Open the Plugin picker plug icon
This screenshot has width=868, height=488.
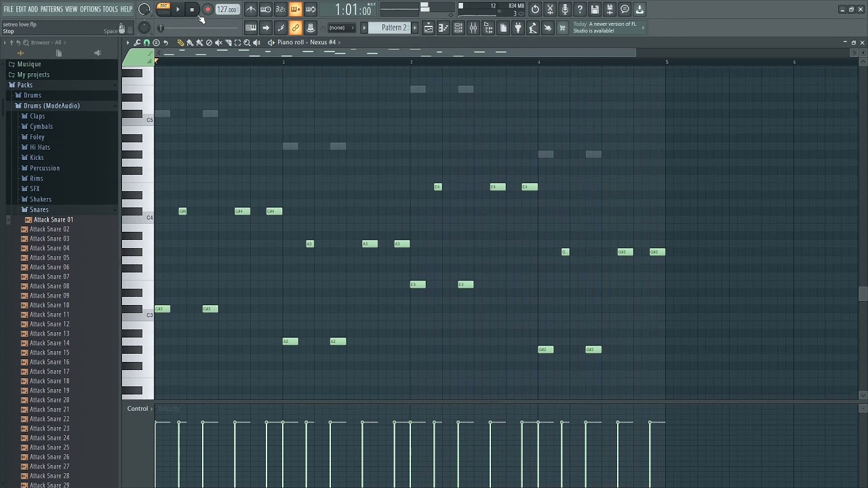coord(518,28)
